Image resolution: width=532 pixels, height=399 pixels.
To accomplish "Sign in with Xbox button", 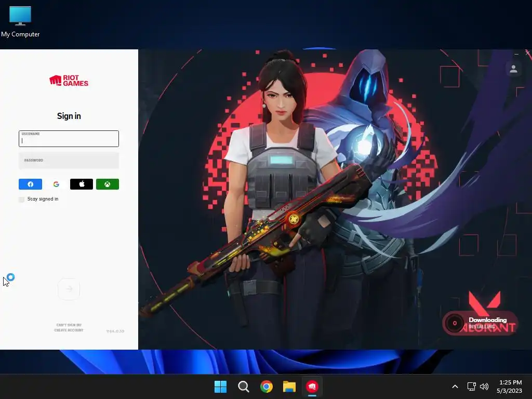I will pyautogui.click(x=107, y=184).
